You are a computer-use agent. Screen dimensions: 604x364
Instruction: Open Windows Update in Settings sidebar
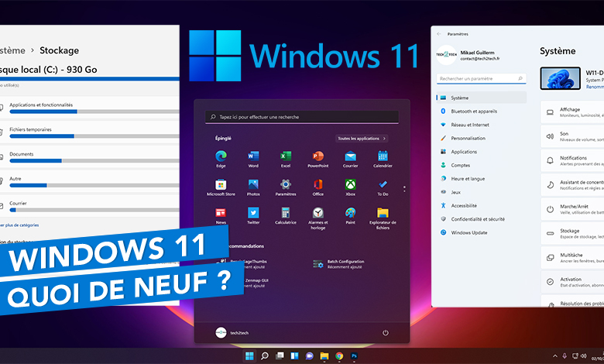[x=482, y=232]
